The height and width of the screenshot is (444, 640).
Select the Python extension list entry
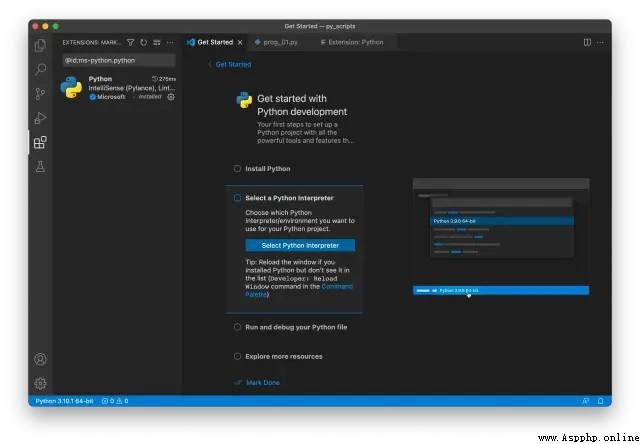[118, 88]
